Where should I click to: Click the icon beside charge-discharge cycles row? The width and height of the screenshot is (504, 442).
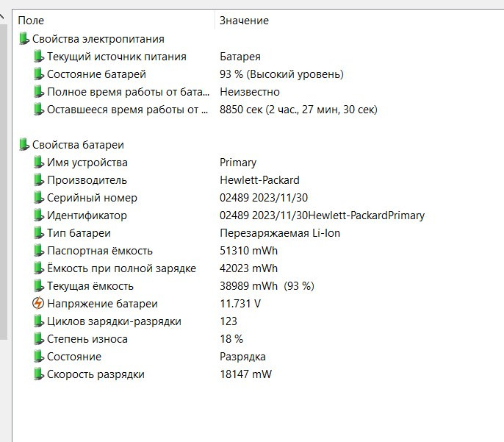[x=38, y=321]
